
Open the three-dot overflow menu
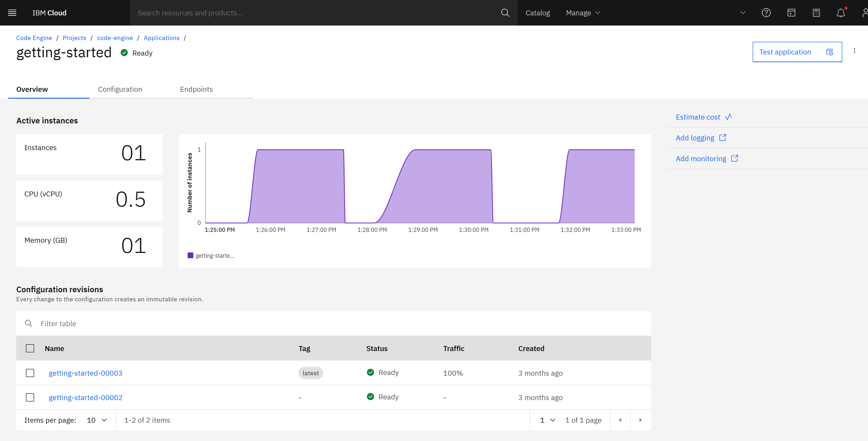point(854,51)
